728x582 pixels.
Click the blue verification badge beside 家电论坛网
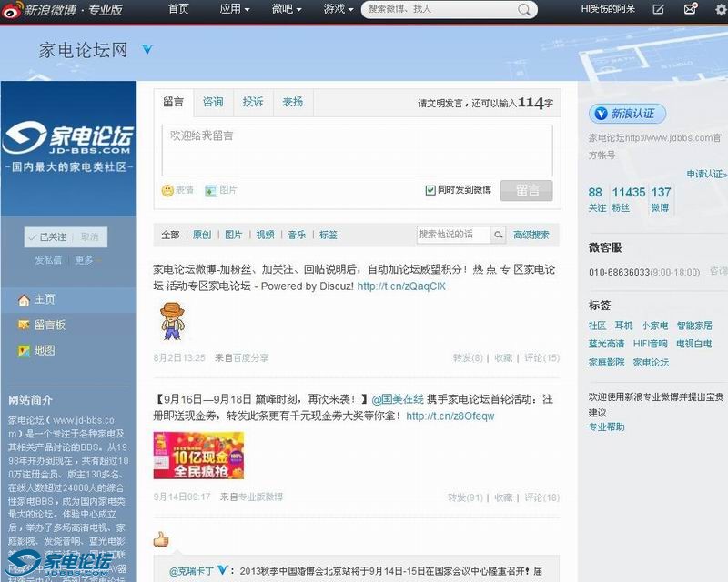(x=147, y=49)
